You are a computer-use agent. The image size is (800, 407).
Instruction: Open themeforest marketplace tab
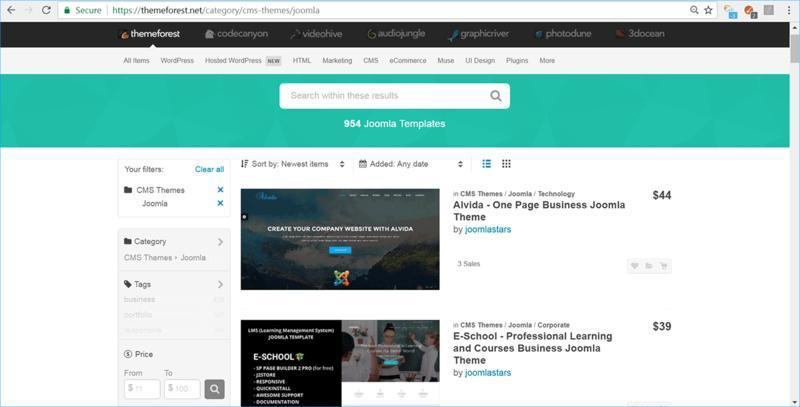tap(150, 34)
